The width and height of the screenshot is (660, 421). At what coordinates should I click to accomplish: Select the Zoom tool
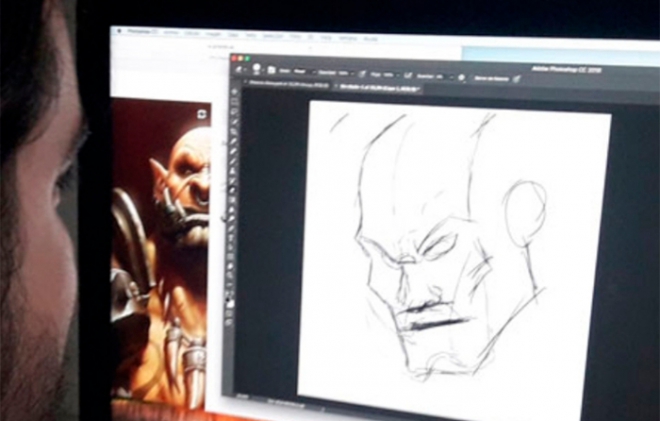pos(231,276)
